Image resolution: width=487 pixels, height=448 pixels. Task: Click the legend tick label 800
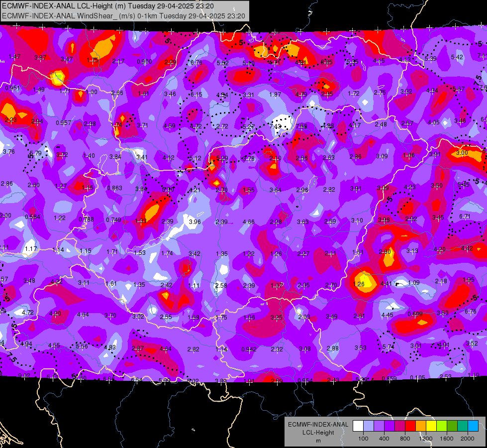click(x=405, y=439)
